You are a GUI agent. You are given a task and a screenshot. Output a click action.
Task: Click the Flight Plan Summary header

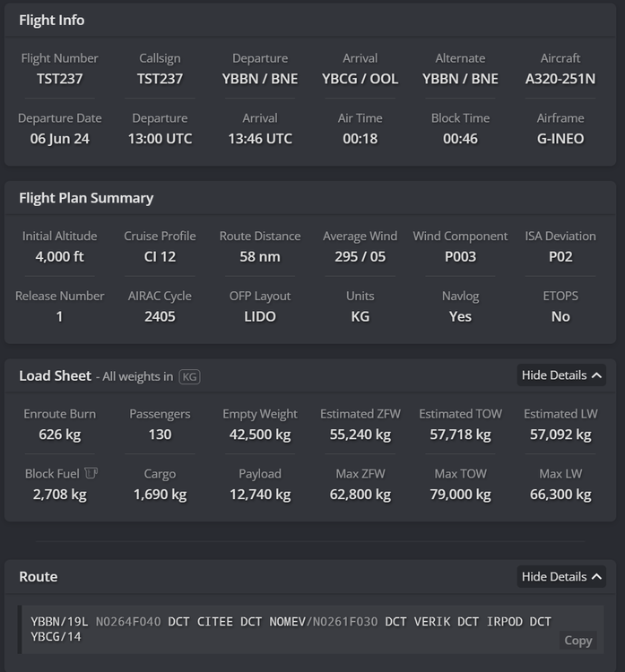point(86,198)
